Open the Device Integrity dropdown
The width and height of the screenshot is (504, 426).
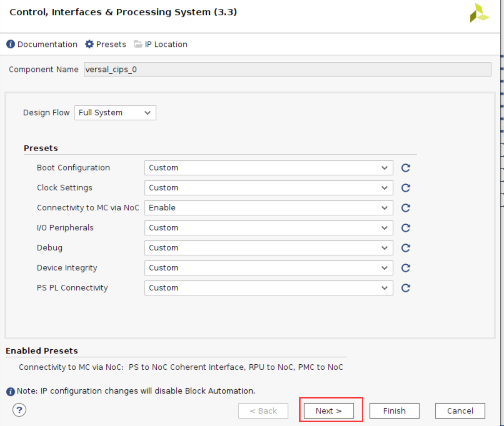269,268
